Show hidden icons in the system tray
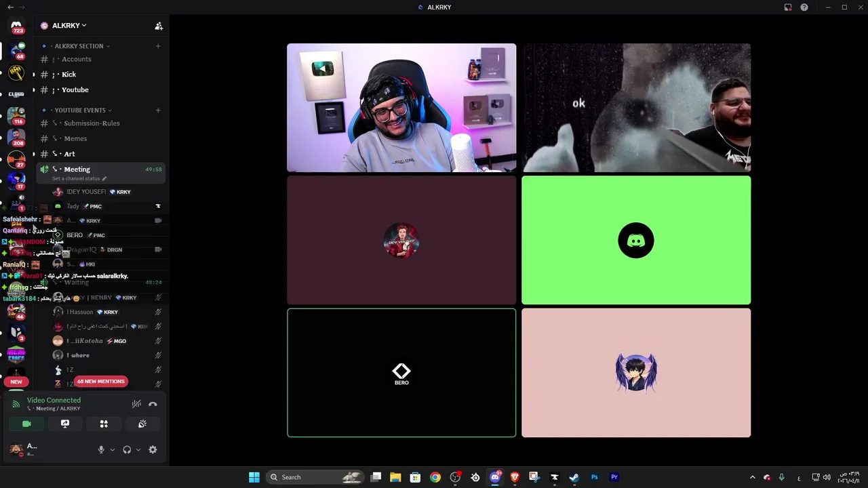 [752, 477]
